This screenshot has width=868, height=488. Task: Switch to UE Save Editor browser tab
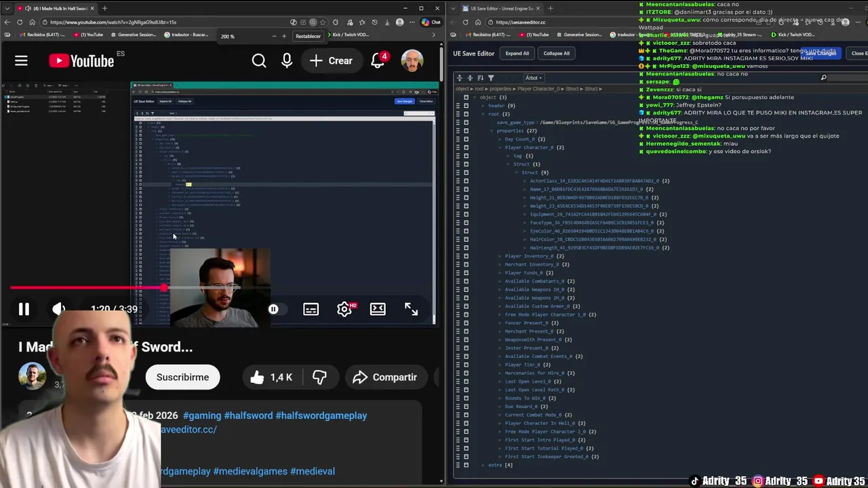coord(500,8)
